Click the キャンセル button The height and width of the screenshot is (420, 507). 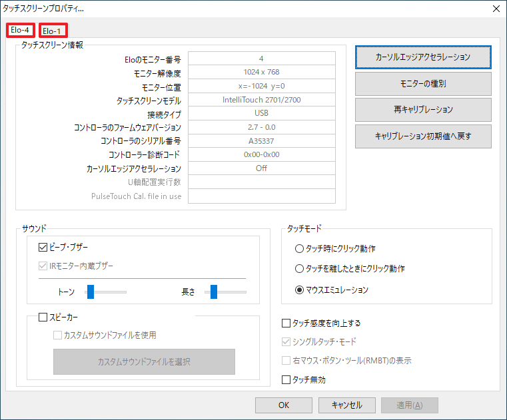[x=346, y=405]
